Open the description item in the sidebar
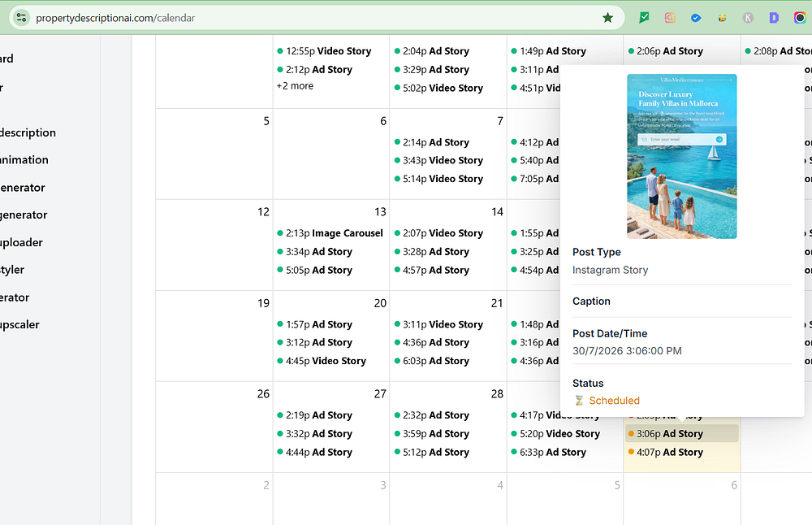 [28, 132]
